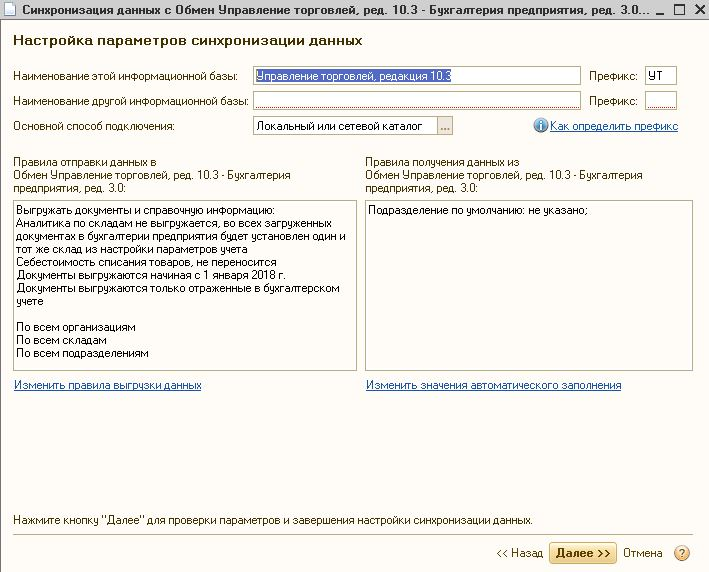This screenshot has width=709, height=572.
Task: Click the empty 'Наименование другой информационной базы' field
Action: pos(416,100)
